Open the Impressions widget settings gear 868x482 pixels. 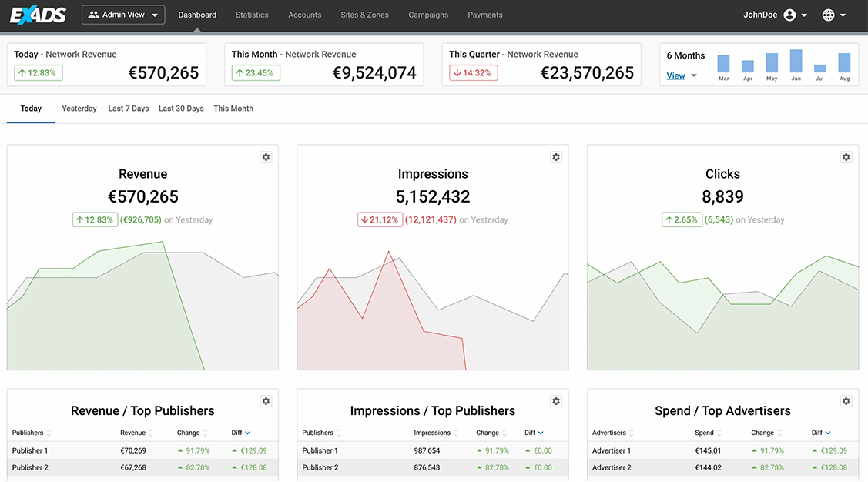[556, 156]
